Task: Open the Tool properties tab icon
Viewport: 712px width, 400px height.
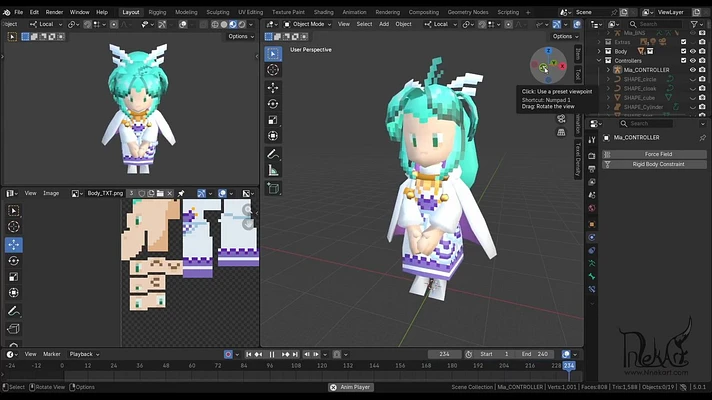Action: coord(592,140)
